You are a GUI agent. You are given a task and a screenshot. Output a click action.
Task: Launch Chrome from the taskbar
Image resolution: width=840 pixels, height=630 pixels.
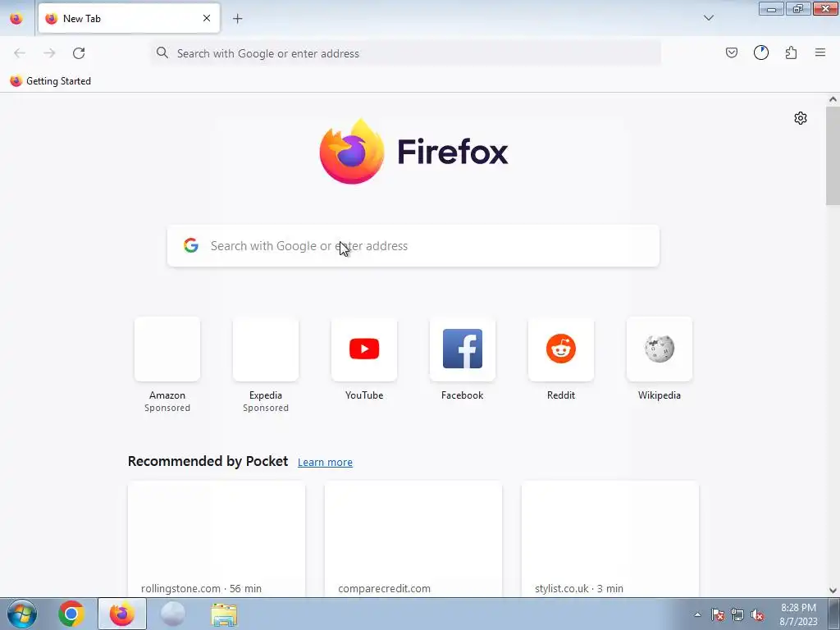[x=71, y=614]
